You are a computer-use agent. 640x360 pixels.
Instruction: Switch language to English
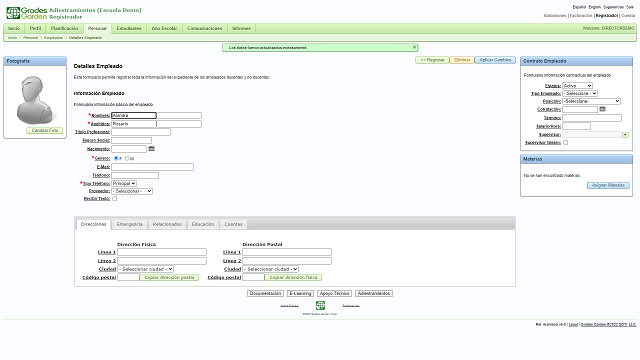pyautogui.click(x=594, y=7)
